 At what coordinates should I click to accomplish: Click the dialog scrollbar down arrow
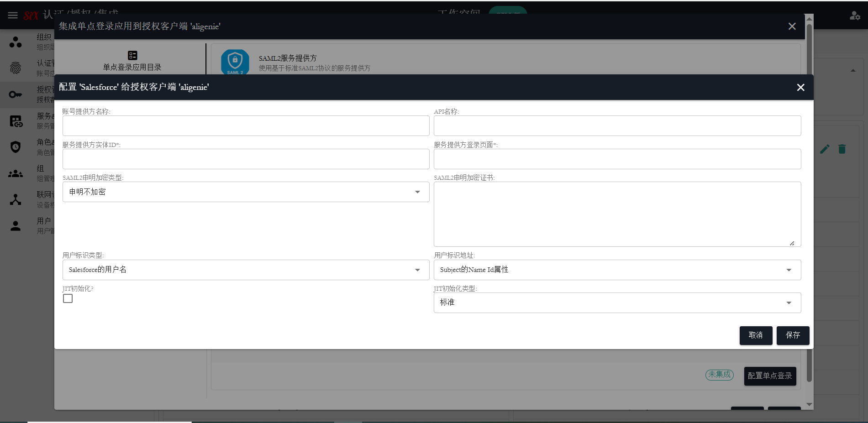[x=809, y=404]
